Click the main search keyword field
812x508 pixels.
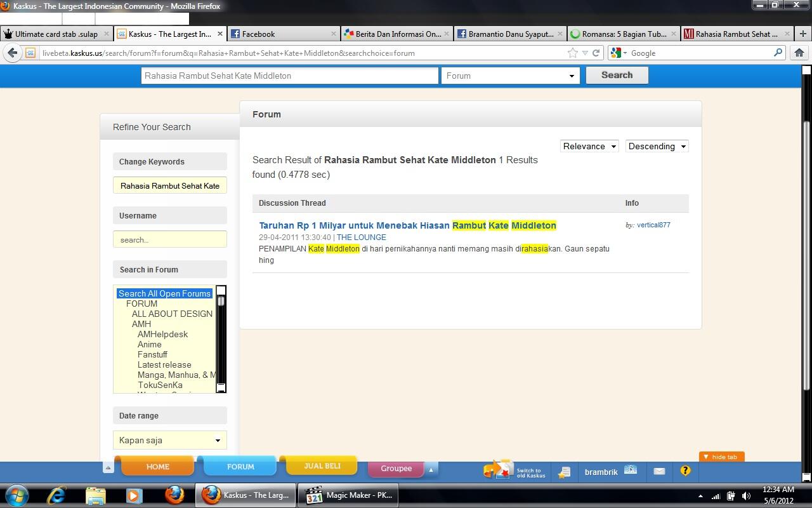click(290, 76)
